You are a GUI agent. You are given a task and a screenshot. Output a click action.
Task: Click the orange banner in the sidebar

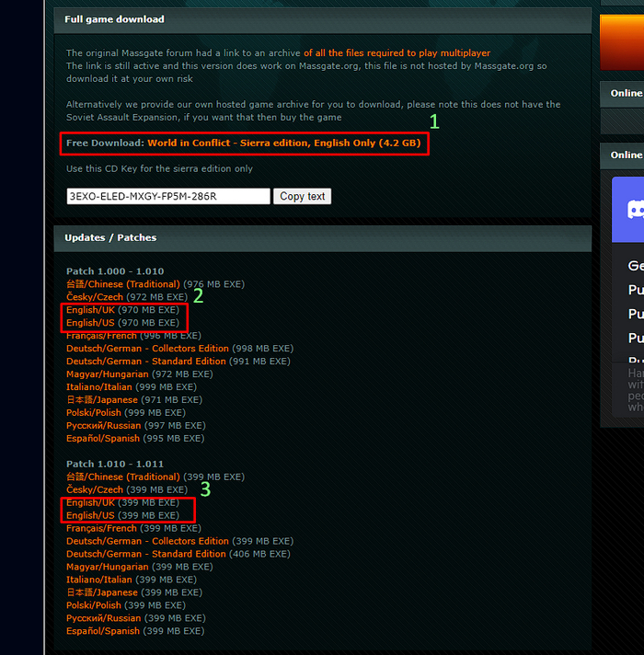click(622, 42)
